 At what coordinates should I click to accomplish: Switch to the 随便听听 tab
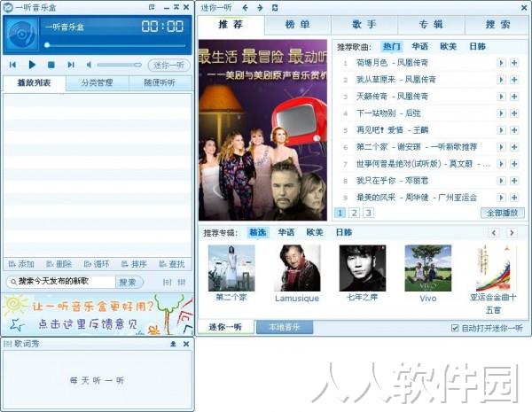click(x=160, y=82)
